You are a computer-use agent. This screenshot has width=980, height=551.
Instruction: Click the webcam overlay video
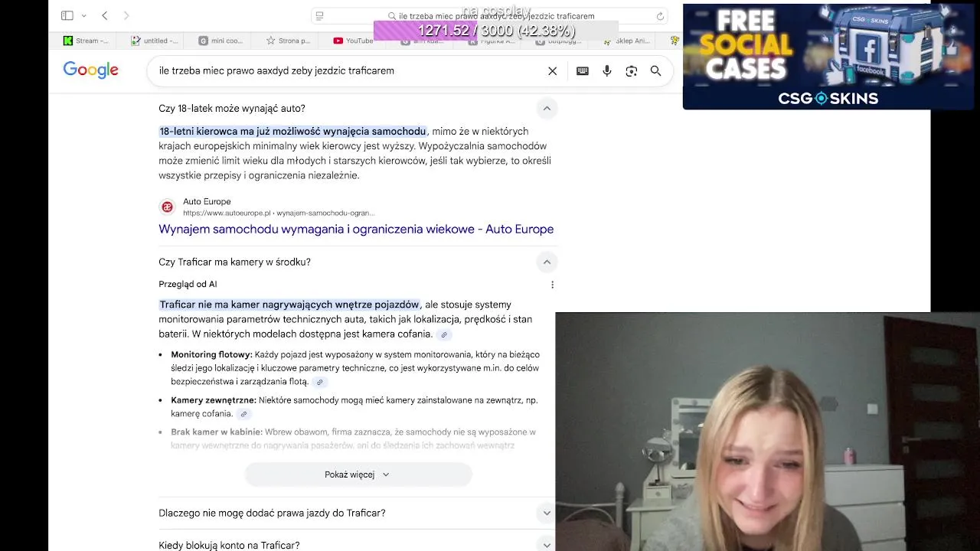[x=767, y=432]
